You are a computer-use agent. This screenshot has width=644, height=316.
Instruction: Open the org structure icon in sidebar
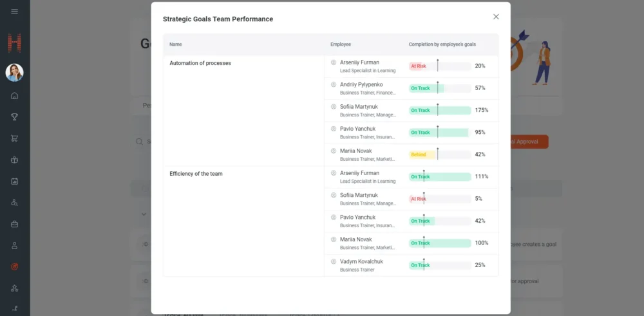click(x=14, y=288)
